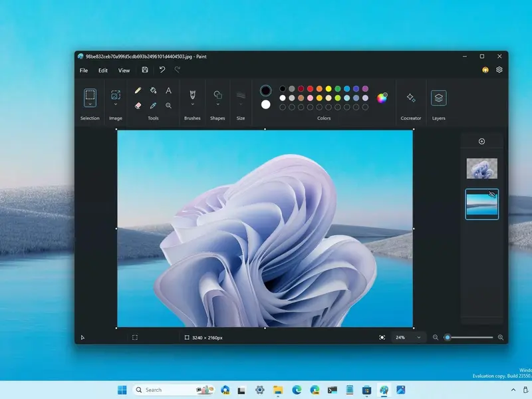Image resolution: width=532 pixels, height=399 pixels.
Task: Open the Photos app from the taskbar
Action: (x=401, y=390)
